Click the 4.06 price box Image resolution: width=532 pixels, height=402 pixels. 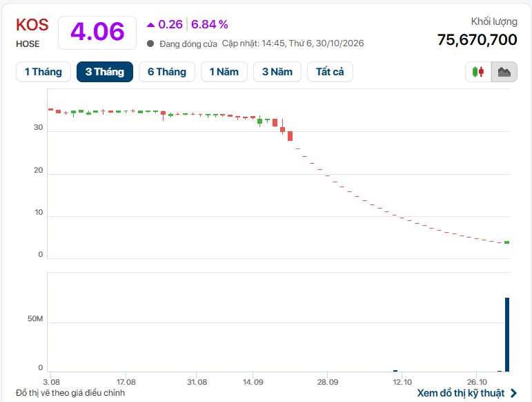pyautogui.click(x=97, y=32)
